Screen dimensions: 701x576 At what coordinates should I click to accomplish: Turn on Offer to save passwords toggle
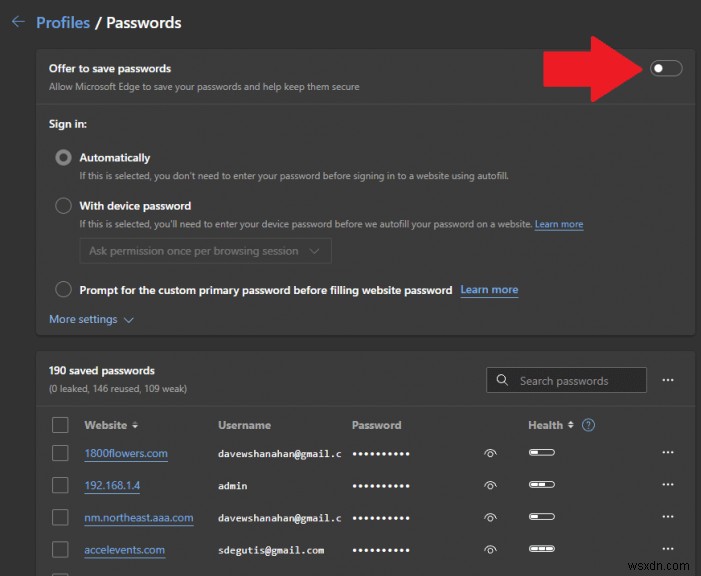pyautogui.click(x=666, y=68)
